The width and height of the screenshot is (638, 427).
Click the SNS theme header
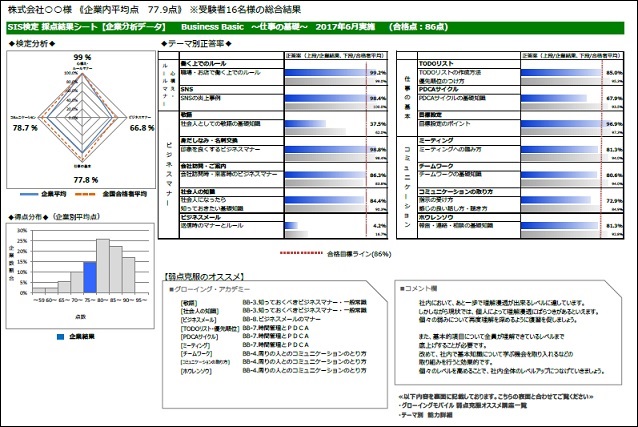tap(187, 89)
